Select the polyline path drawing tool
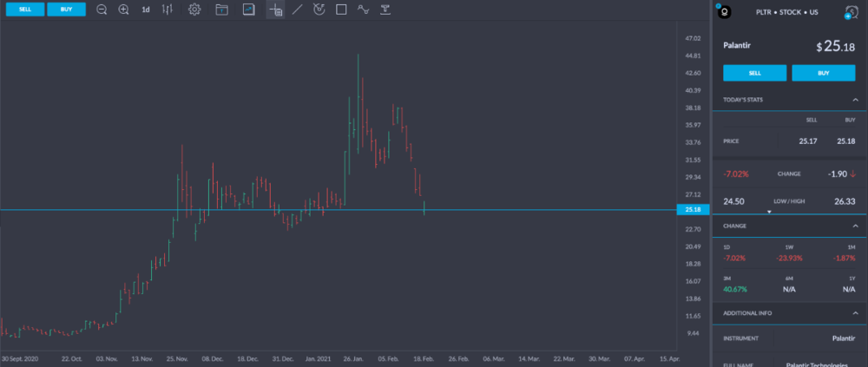Screen dimensions: 868x367 point(363,10)
